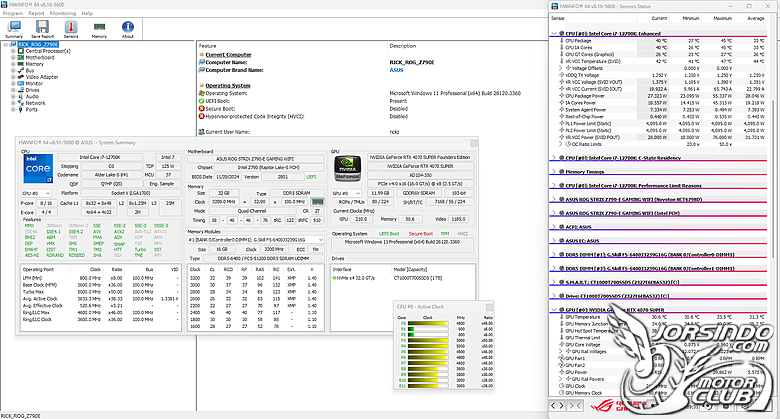
Task: Select the GPU Temperature sensor row
Action: coord(659,317)
